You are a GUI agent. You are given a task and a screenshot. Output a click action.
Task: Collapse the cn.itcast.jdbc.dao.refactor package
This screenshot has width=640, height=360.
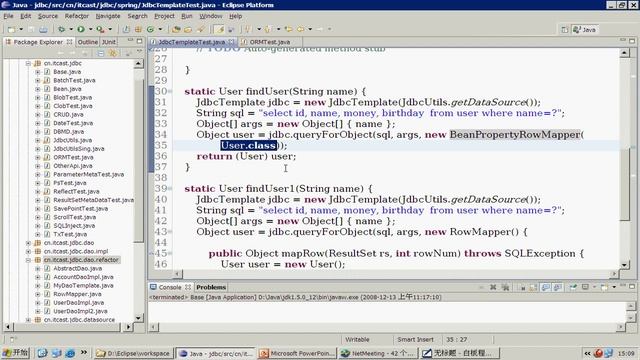pos(28,260)
